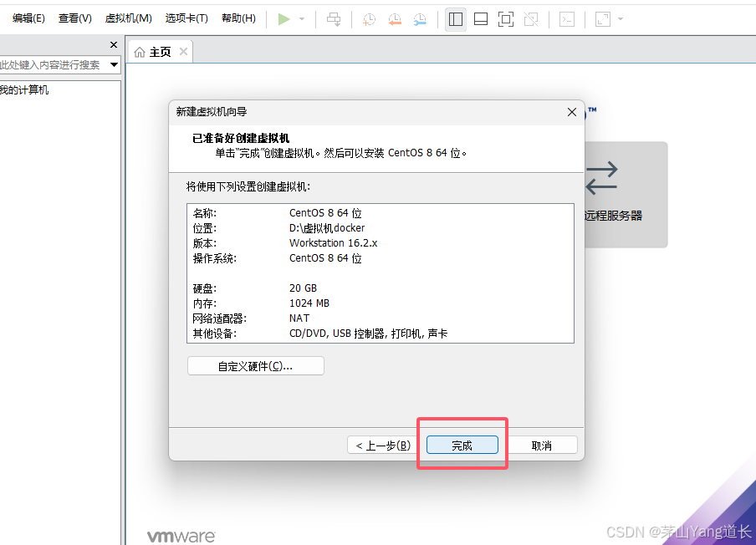This screenshot has width=756, height=545.
Task: Open the snapshot manager icon
Action: coord(420,19)
